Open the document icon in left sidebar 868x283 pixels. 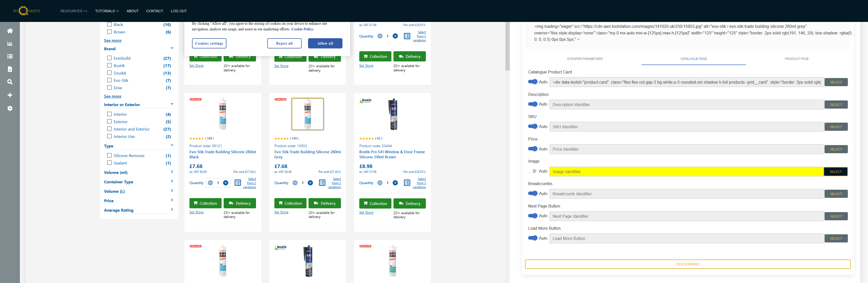[x=10, y=69]
